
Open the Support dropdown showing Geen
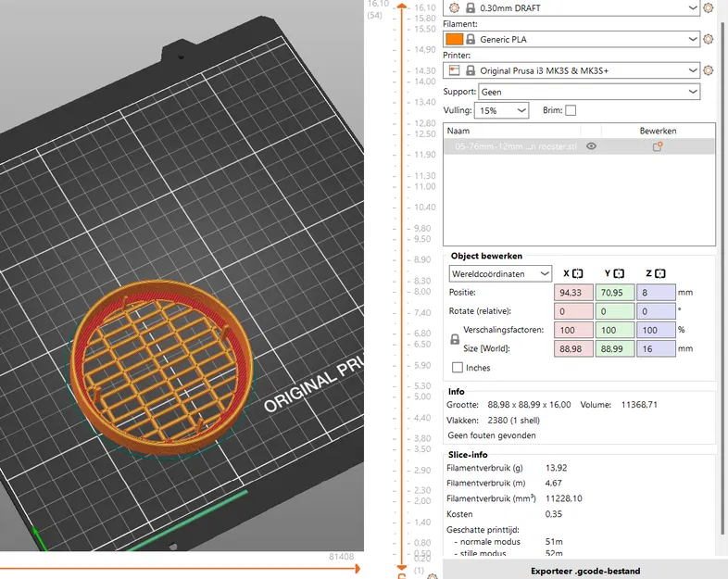click(589, 92)
